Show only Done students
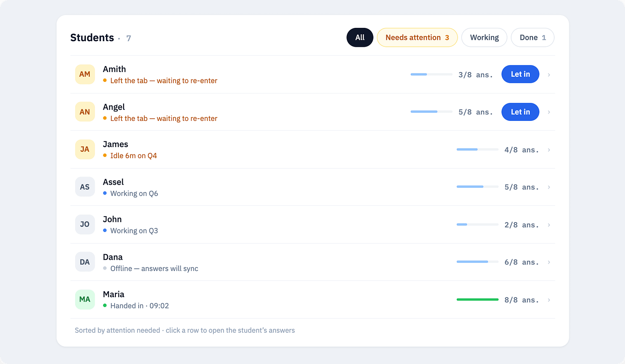Viewport: 625px width, 364px height. (533, 38)
